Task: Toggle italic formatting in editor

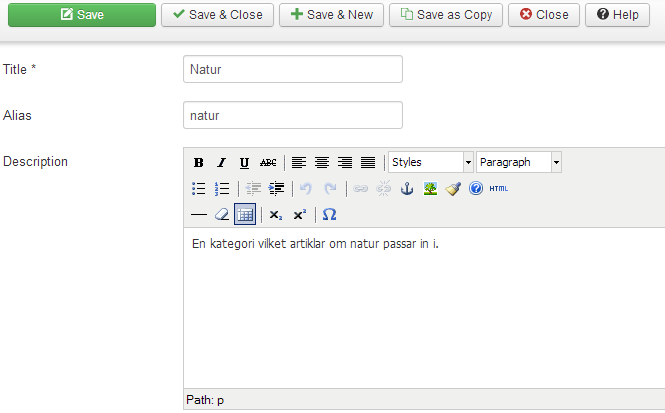Action: [221, 162]
